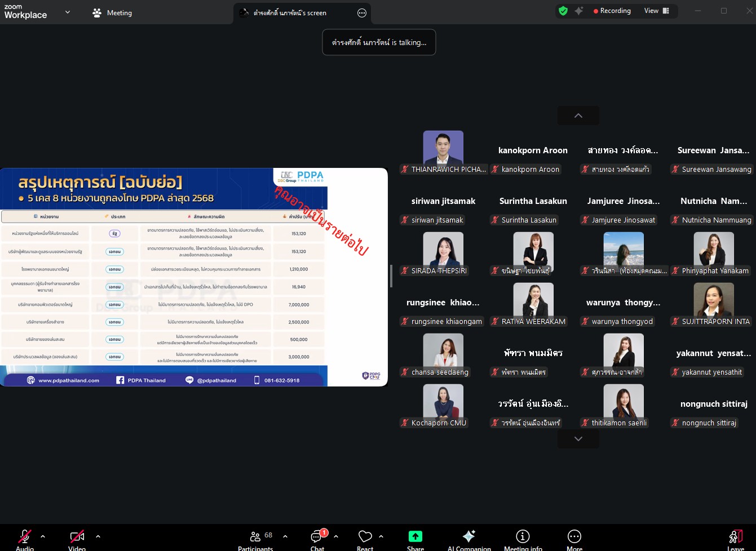This screenshot has width=756, height=551.
Task: Select THIANRAWICH PICHA participant video tile
Action: point(443,152)
